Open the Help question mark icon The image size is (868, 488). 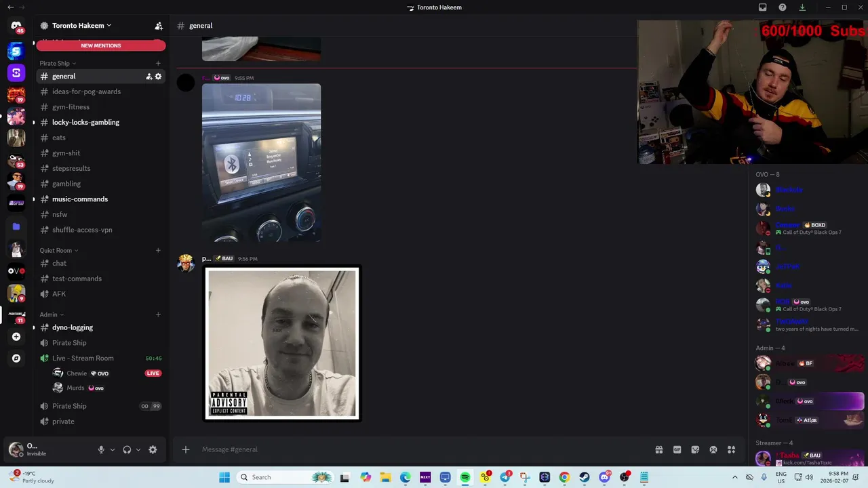783,7
